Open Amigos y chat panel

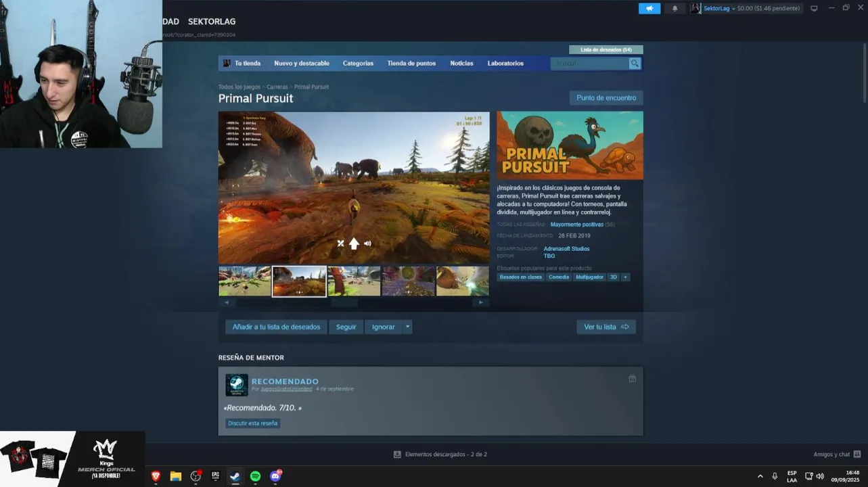point(837,455)
